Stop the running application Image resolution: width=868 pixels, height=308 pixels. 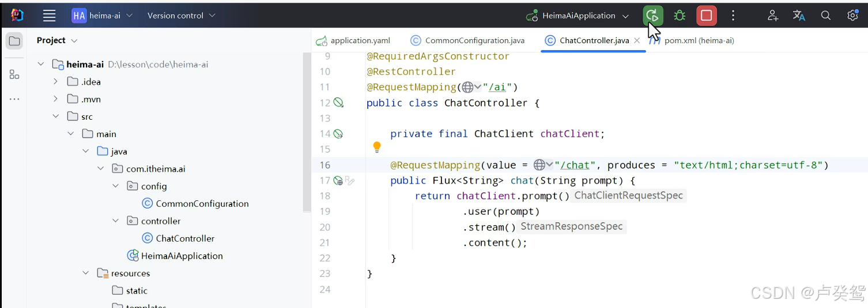pos(707,16)
